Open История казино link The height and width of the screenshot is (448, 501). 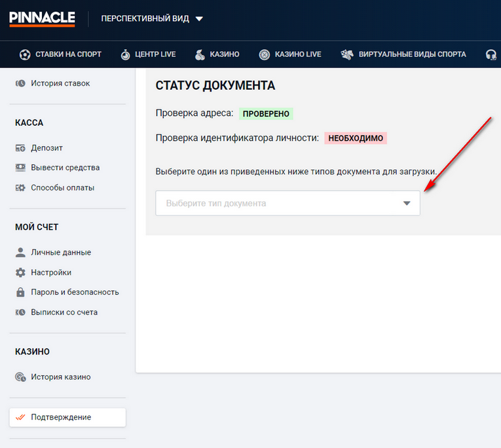pyautogui.click(x=61, y=377)
